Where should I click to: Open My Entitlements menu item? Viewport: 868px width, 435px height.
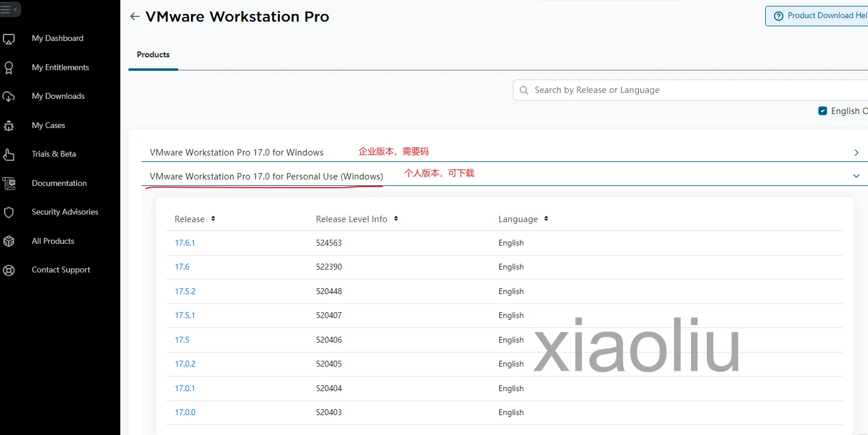click(x=60, y=68)
